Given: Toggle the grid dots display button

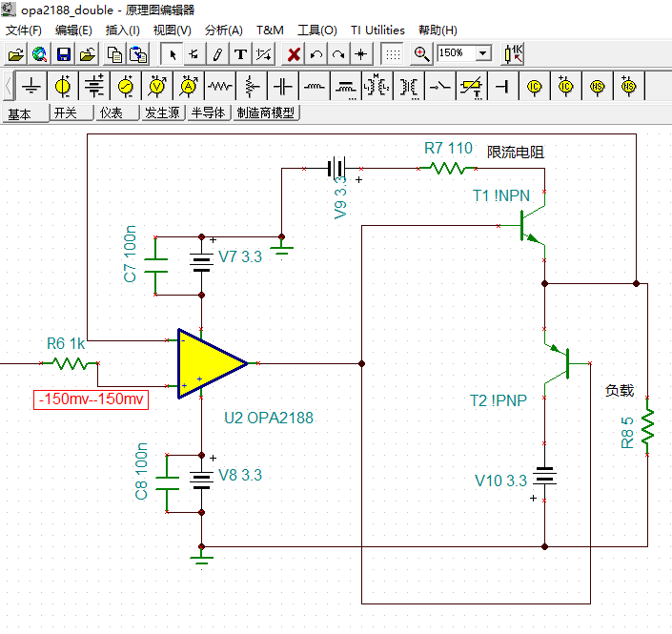Looking at the screenshot, I should (x=393, y=54).
